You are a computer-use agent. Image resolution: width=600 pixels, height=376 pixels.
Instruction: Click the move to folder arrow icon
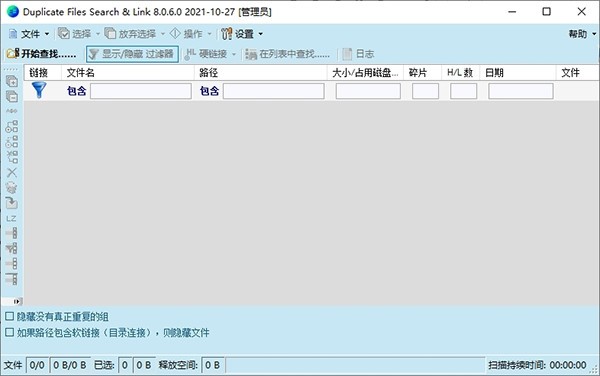click(11, 203)
